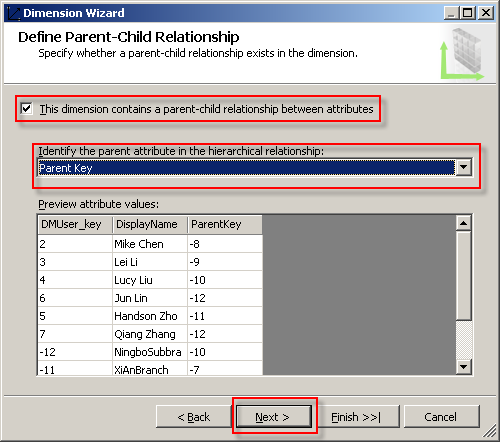Go back with the Back button
This screenshot has width=500, height=442.
tap(194, 417)
